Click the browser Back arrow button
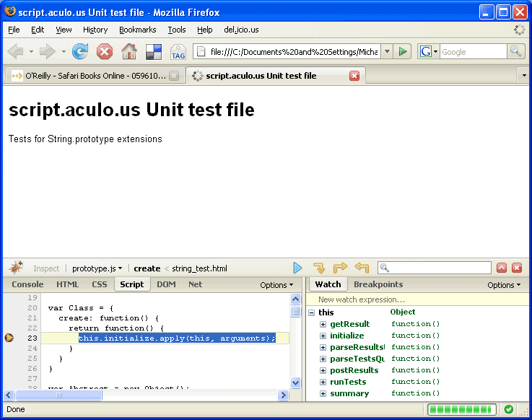Image resolution: width=532 pixels, height=420 pixels. [x=15, y=52]
